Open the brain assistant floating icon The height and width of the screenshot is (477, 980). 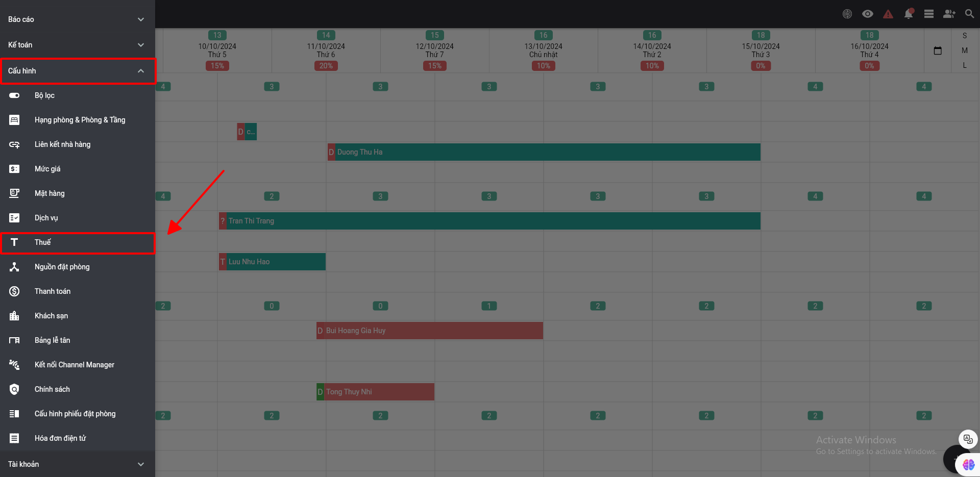click(968, 465)
